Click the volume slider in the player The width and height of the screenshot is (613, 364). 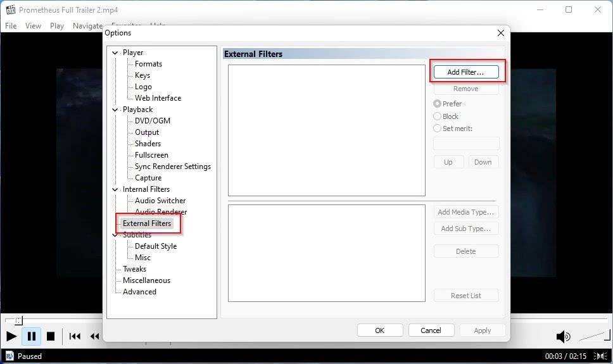click(x=594, y=336)
